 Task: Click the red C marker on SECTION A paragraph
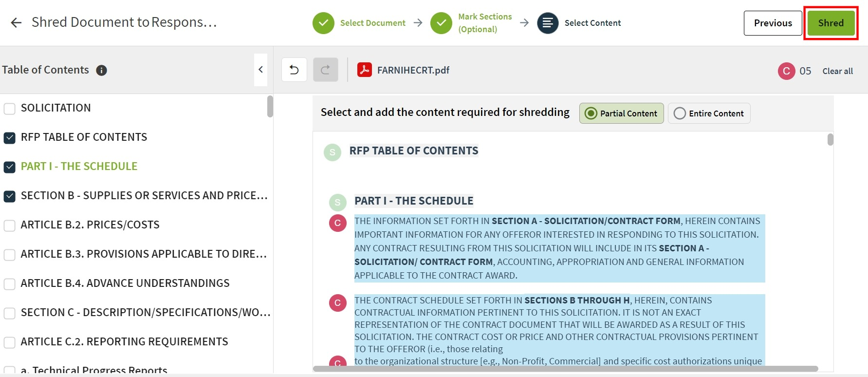coord(337,223)
